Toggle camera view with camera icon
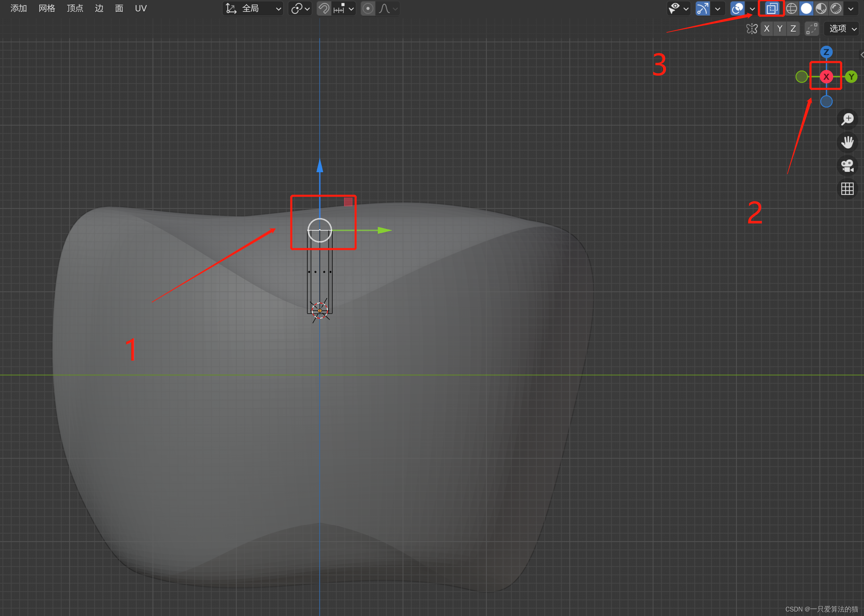The height and width of the screenshot is (616, 864). click(847, 165)
